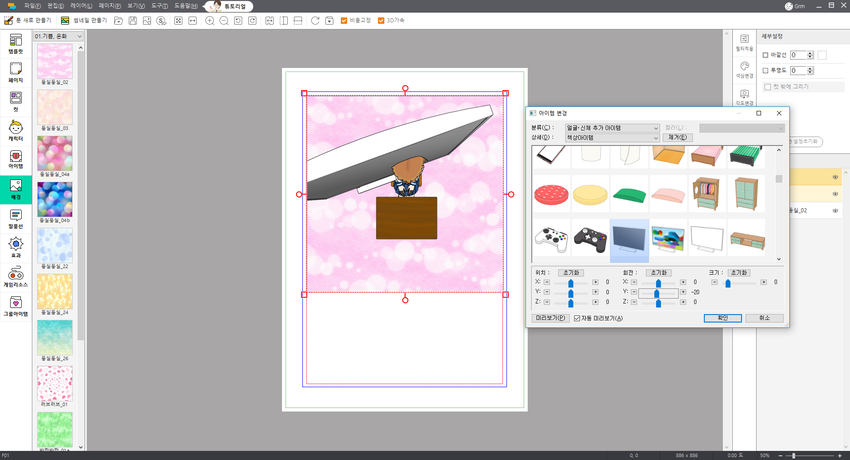Screen dimensions: 850x460
Task: Open the 레이어 menu
Action: point(81,6)
